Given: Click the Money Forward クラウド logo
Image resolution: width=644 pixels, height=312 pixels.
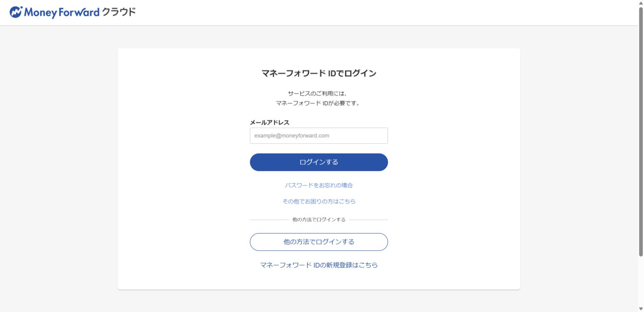Looking at the screenshot, I should click(x=73, y=12).
